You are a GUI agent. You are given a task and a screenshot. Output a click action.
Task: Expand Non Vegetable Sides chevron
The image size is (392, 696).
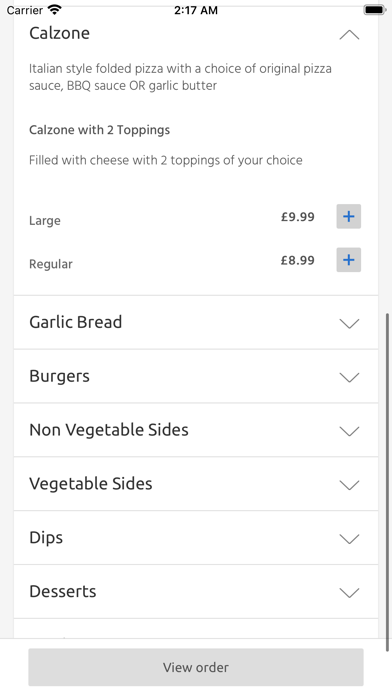[x=349, y=431]
